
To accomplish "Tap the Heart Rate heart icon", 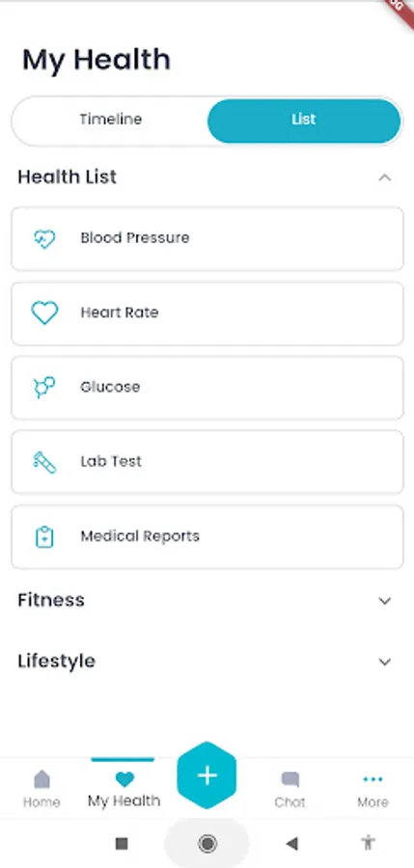I will click(x=44, y=313).
